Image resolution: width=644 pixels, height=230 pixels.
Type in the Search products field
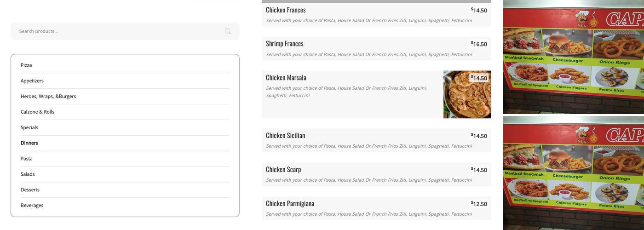pos(115,31)
